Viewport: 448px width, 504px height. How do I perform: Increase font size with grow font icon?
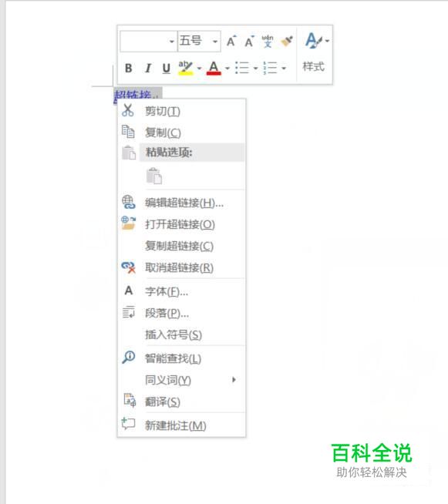231,41
